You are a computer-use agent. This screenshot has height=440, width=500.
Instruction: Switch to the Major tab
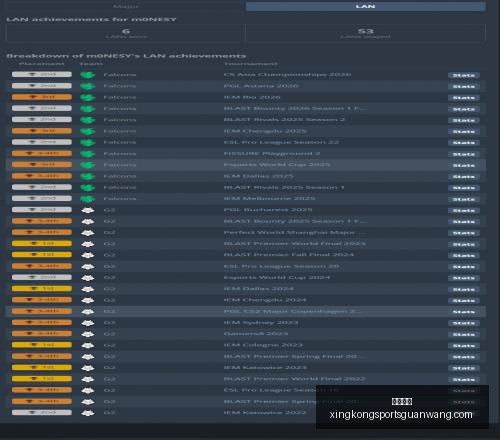(x=126, y=6)
